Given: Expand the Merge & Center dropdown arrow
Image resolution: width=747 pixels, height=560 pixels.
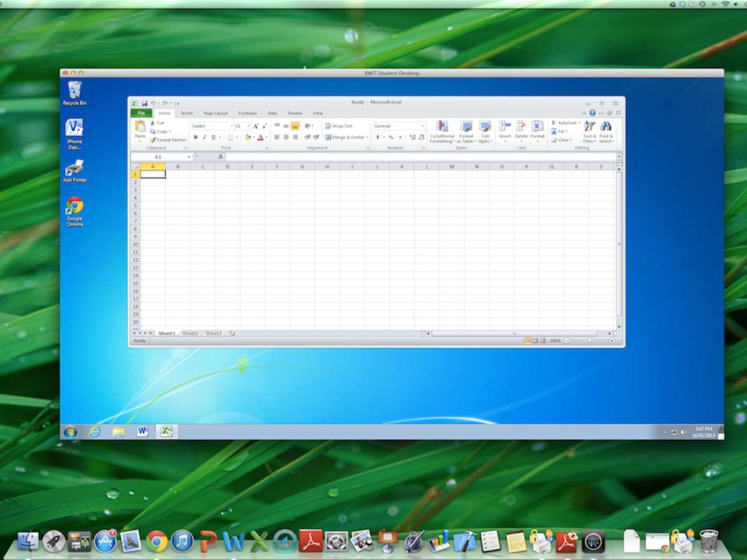Looking at the screenshot, I should pos(367,137).
